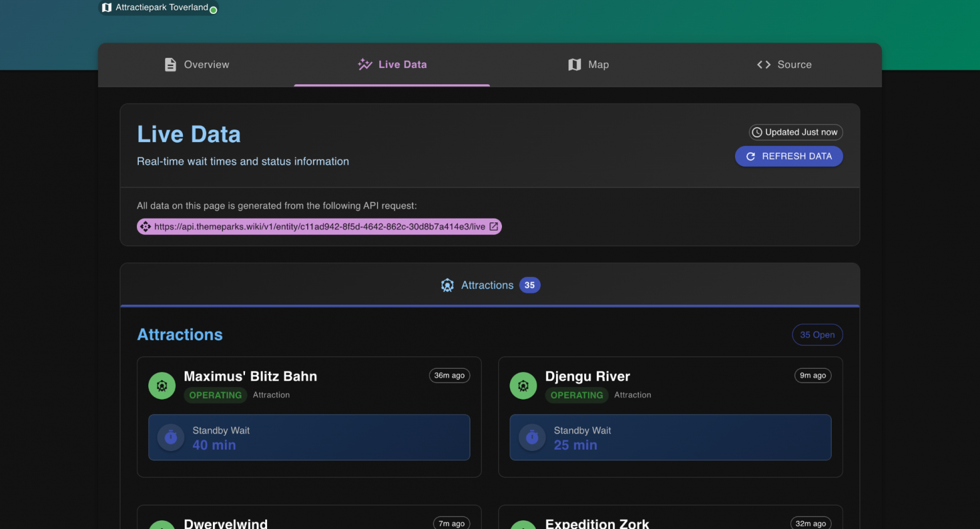The image size is (980, 529).
Task: Click 'Attraction' type label under Djengu River
Action: [633, 395]
